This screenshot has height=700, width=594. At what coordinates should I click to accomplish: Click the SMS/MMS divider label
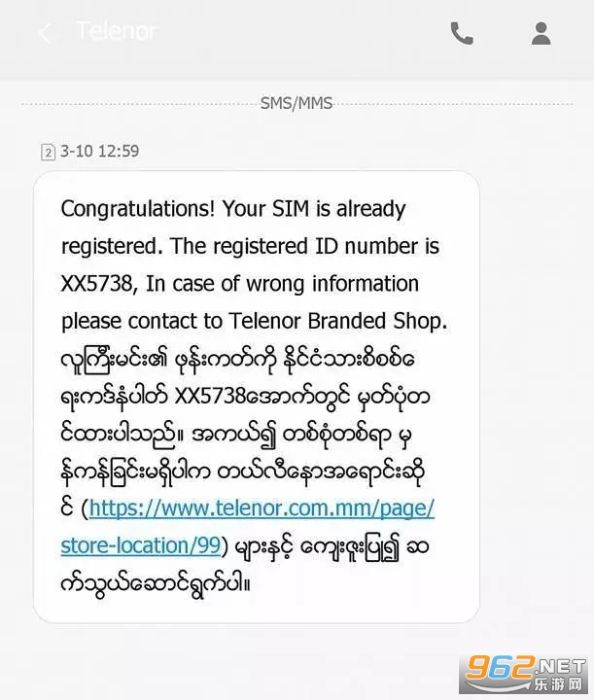coord(297,102)
